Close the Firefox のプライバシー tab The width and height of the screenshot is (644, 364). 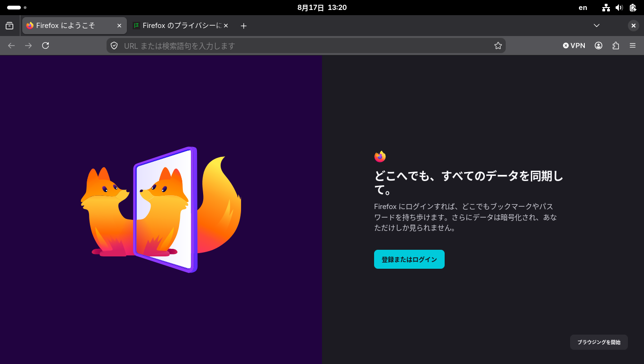coord(226,26)
